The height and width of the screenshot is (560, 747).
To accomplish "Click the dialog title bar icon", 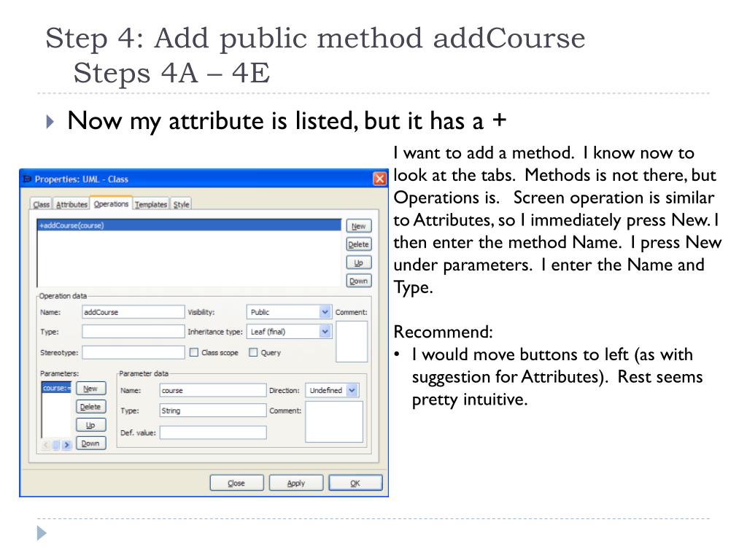I will pos(27,179).
